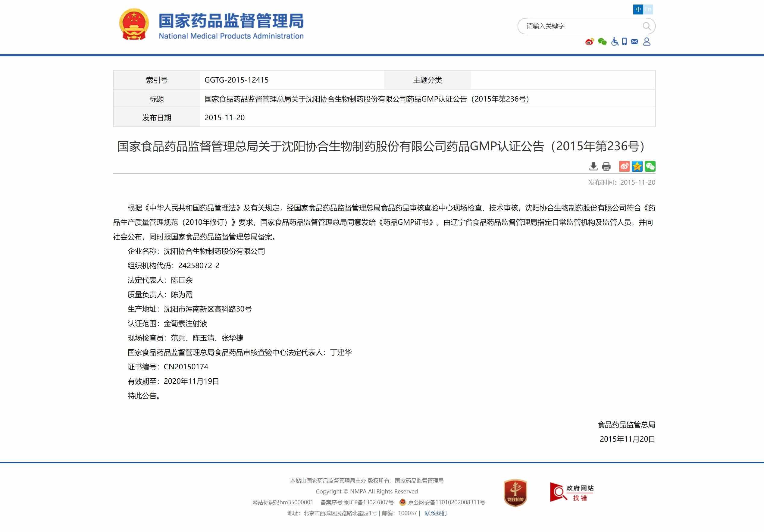Click 国家药品监督管理局 site title
The image size is (764, 532).
tap(231, 20)
